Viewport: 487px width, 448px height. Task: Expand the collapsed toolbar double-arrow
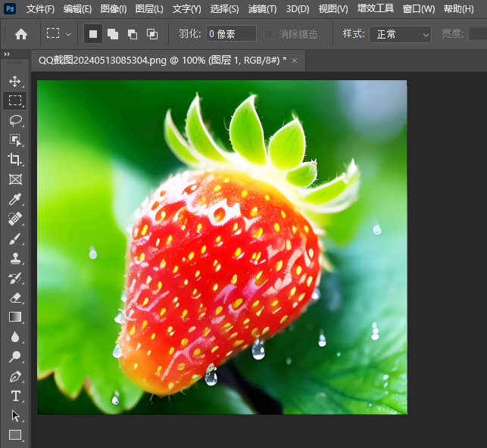coord(7,54)
